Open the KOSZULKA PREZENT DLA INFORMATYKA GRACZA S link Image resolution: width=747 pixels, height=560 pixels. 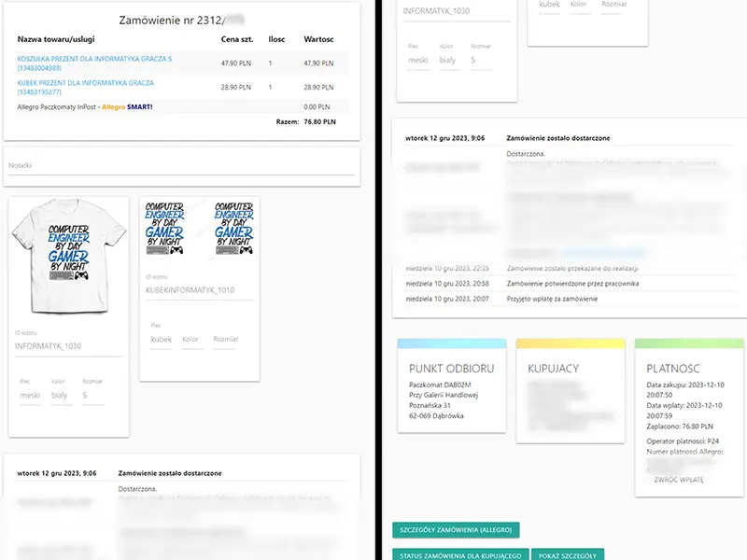coord(94,63)
